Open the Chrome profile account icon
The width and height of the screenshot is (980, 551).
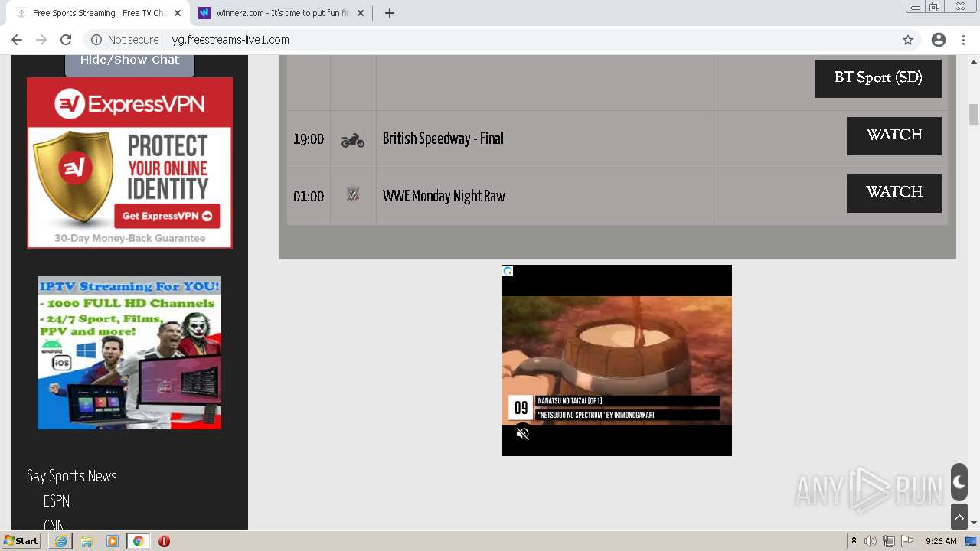(939, 40)
